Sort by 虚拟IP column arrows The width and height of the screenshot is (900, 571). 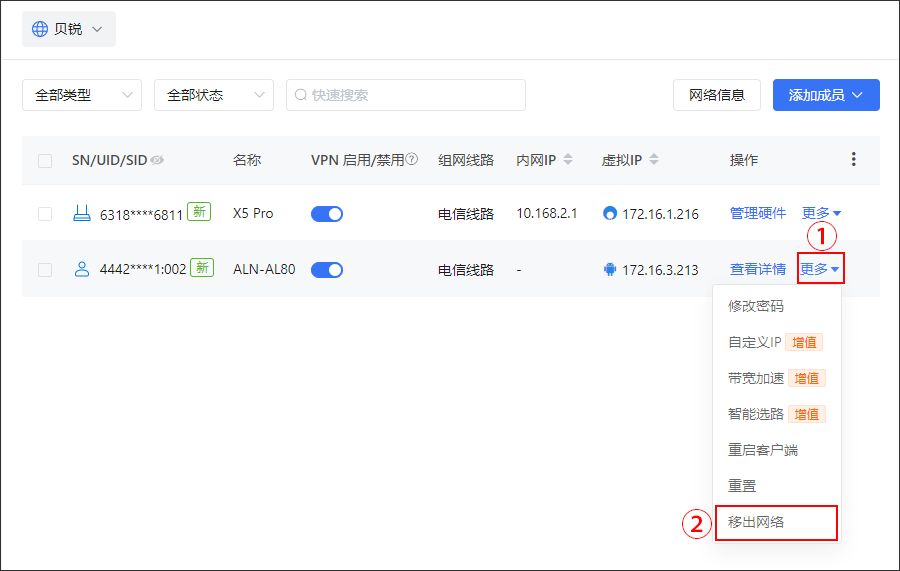[654, 159]
